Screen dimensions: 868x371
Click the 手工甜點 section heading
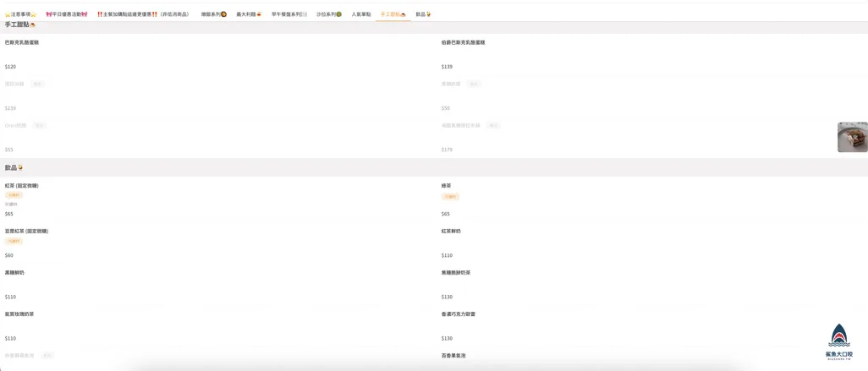[x=20, y=25]
